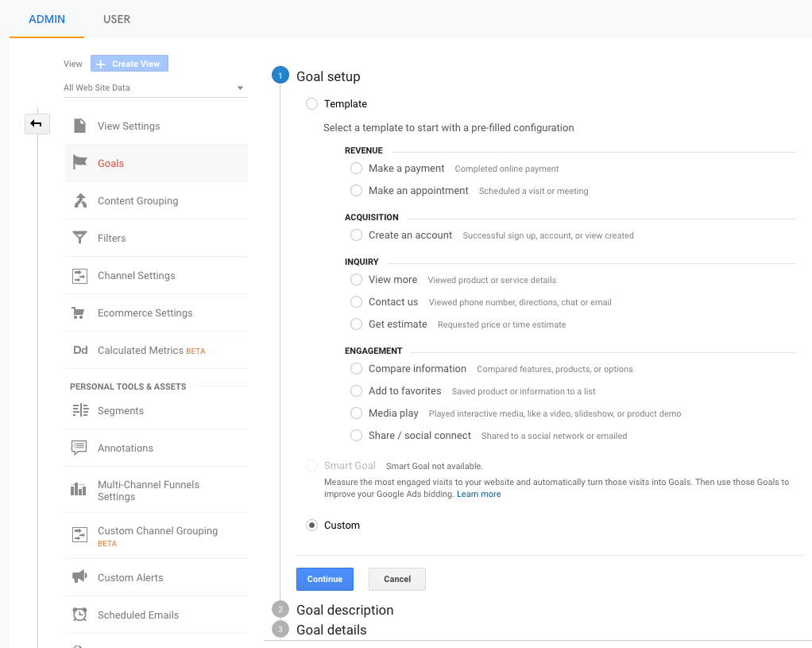The height and width of the screenshot is (648, 812).
Task: Follow the Learn more link
Action: coord(478,494)
